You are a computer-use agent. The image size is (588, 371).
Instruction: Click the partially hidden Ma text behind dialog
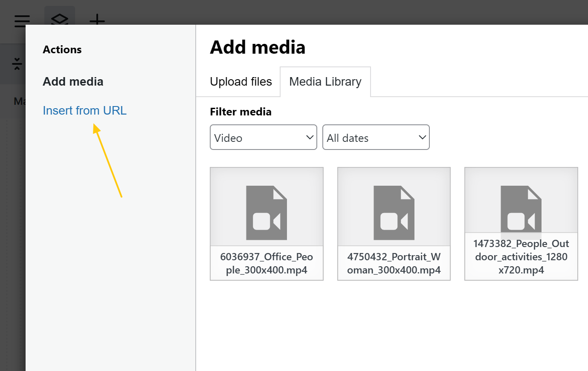pyautogui.click(x=19, y=101)
